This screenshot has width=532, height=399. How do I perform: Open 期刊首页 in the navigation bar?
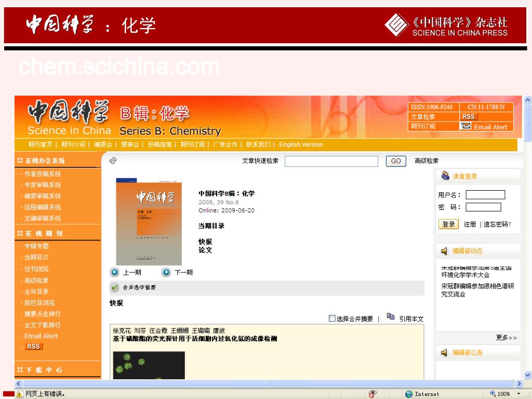[x=41, y=144]
